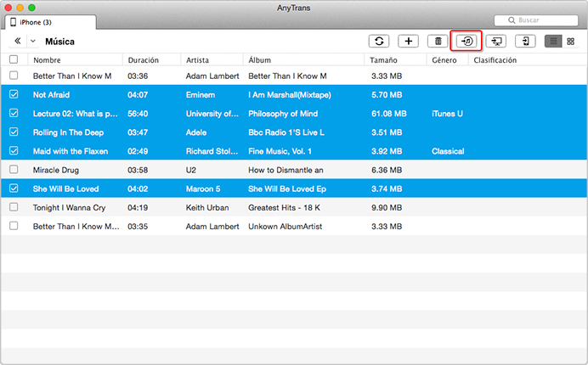588x365 pixels.
Task: Sort by the Nombre column header
Action: coord(47,60)
